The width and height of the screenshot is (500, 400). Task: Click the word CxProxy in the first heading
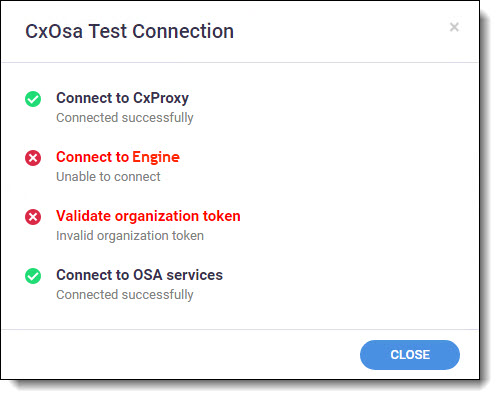coord(161,98)
